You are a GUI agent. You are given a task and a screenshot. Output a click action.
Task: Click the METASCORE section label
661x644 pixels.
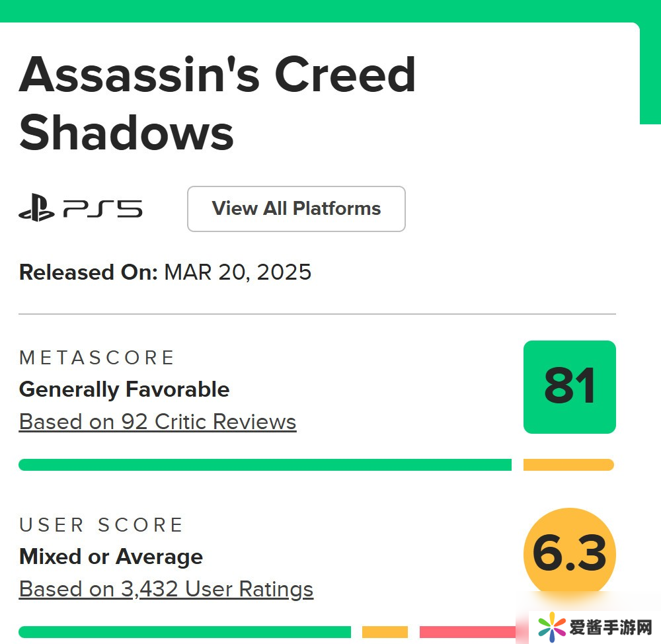(x=97, y=358)
